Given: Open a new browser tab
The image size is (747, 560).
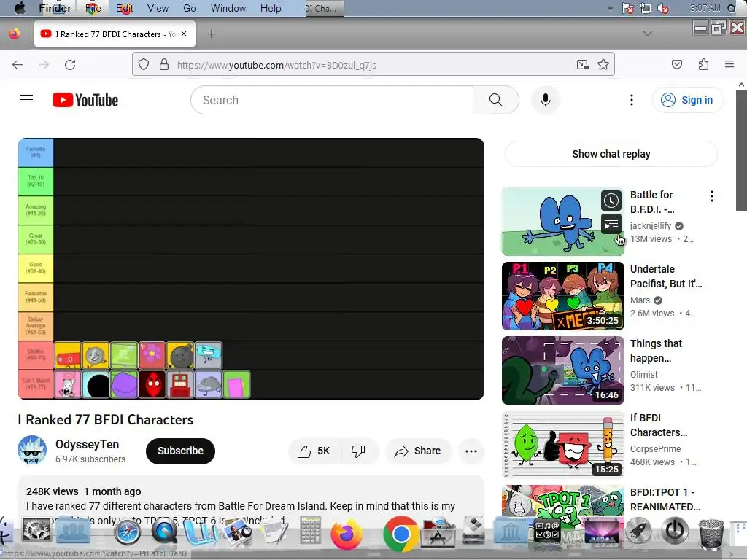Looking at the screenshot, I should click(x=211, y=34).
